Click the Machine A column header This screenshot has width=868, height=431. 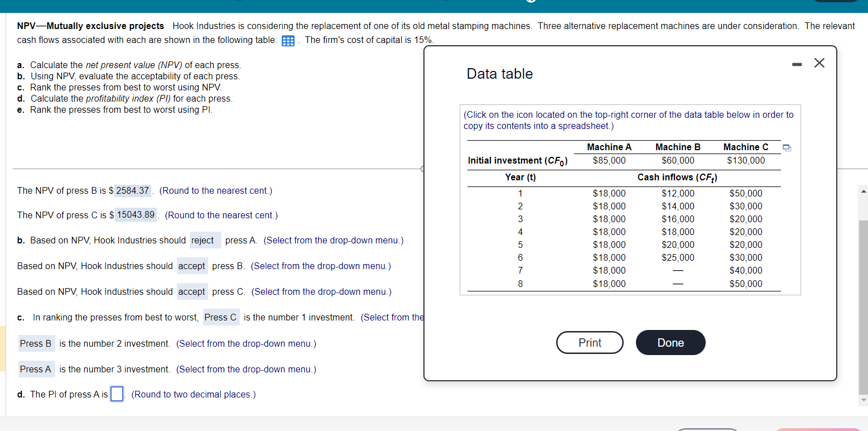609,147
